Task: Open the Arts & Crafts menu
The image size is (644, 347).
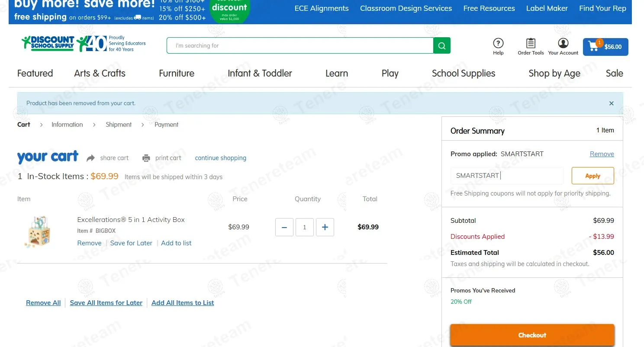Action: 100,73
